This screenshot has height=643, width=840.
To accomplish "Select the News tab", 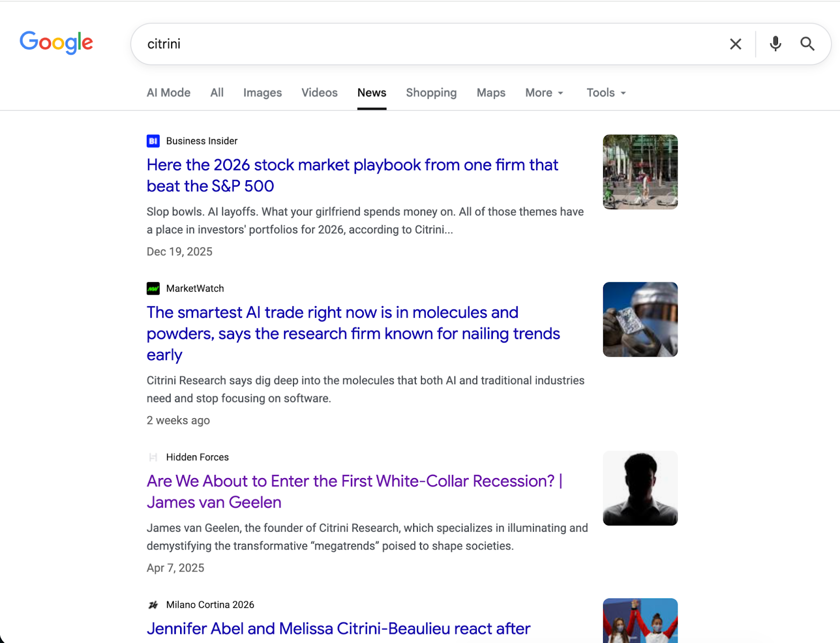I will click(x=372, y=93).
